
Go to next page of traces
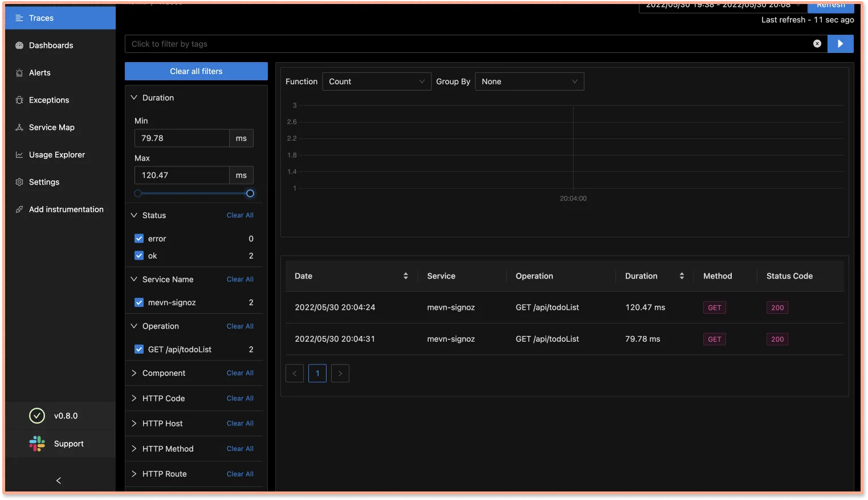point(340,374)
